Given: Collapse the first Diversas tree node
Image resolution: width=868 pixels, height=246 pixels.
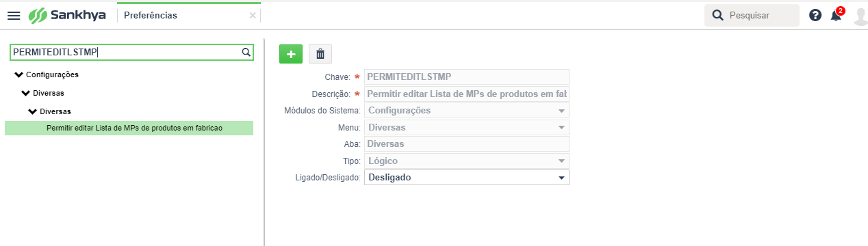Looking at the screenshot, I should pos(25,92).
